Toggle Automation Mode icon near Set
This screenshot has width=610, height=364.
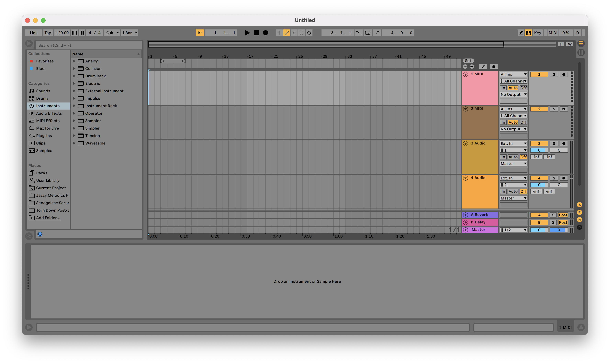point(483,67)
